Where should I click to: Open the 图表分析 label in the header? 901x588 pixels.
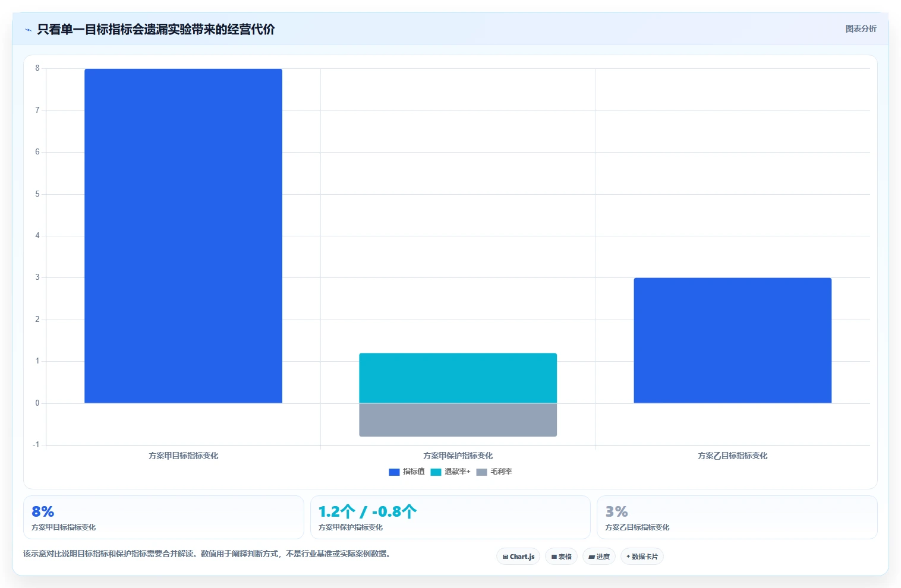[x=861, y=29]
